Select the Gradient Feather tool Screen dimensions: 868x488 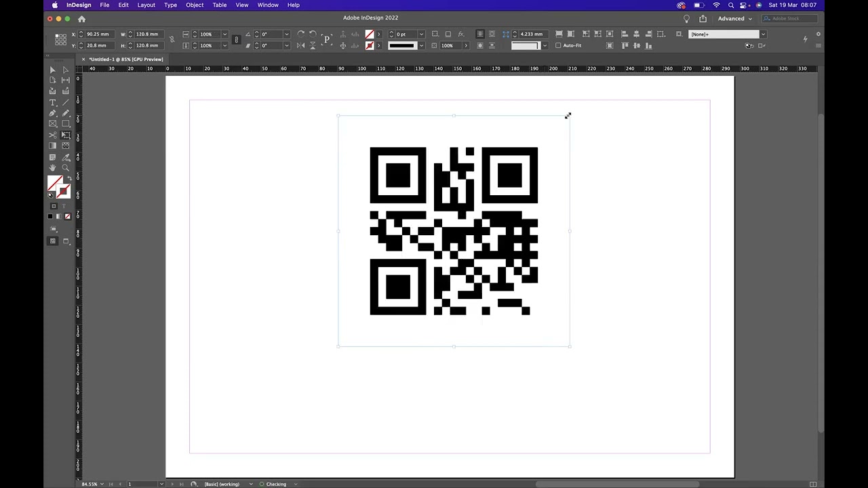coord(66,145)
